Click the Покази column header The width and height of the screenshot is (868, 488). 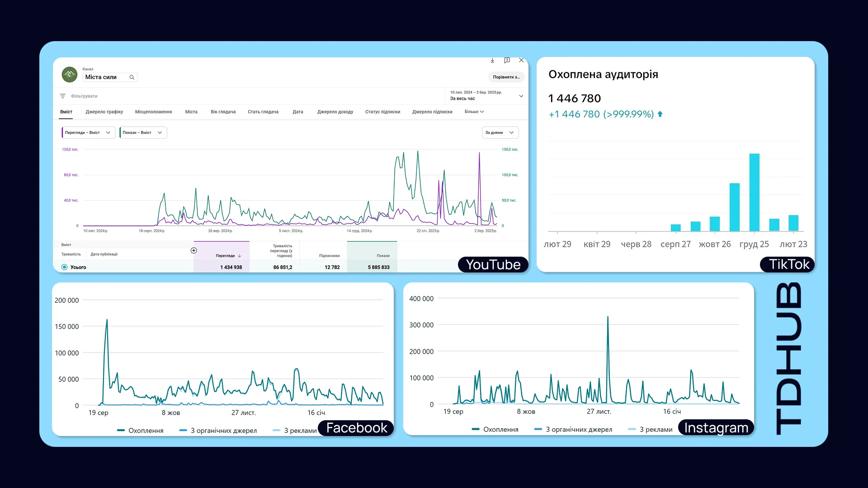383,256
